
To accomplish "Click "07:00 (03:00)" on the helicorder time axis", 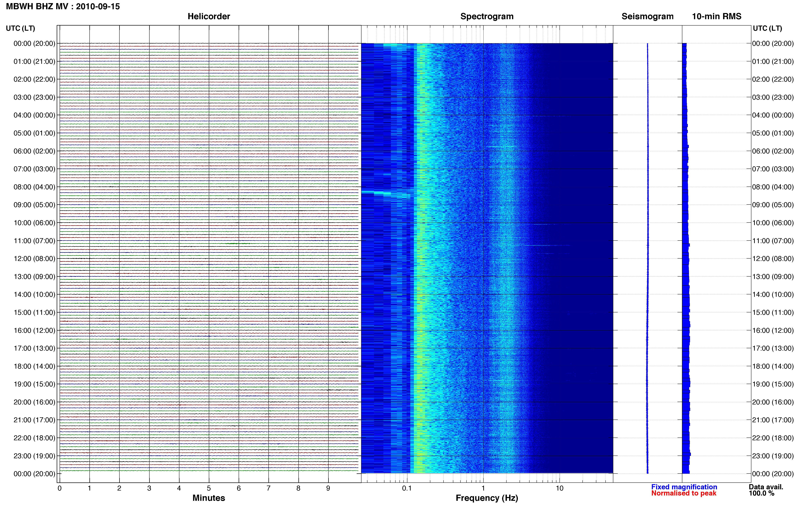I will coord(34,169).
